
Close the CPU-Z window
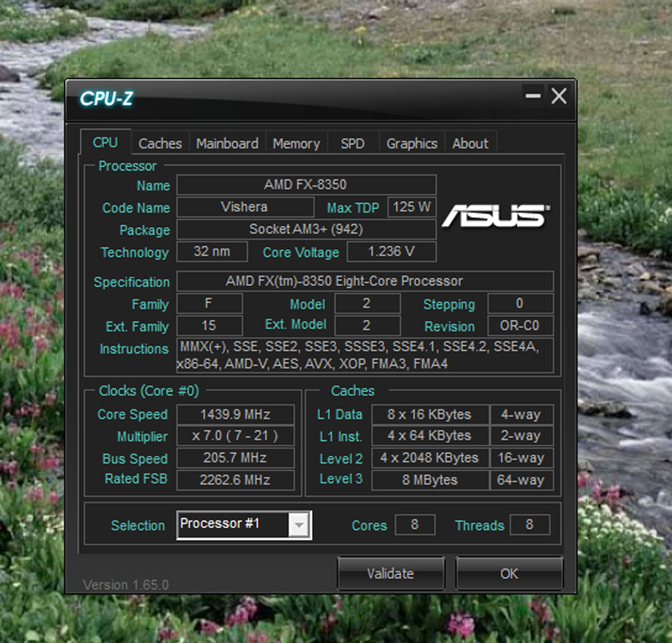coord(559,96)
